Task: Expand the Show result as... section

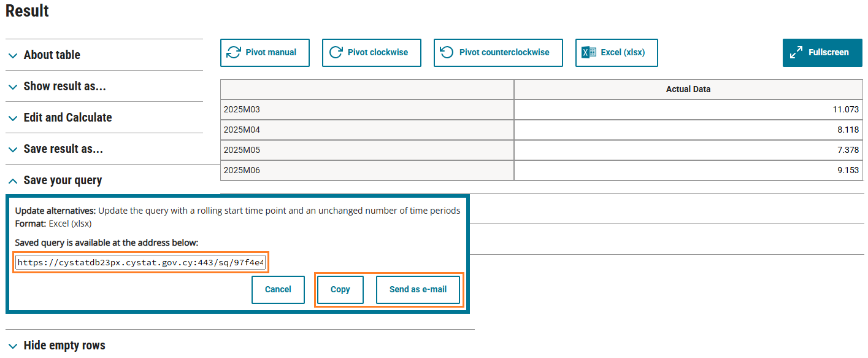Action: (x=64, y=87)
